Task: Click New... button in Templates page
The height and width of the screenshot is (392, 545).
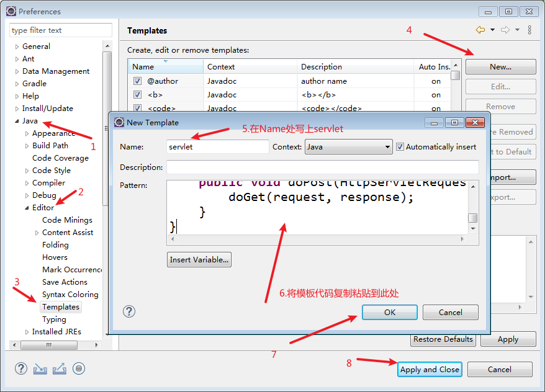Action: 500,66
